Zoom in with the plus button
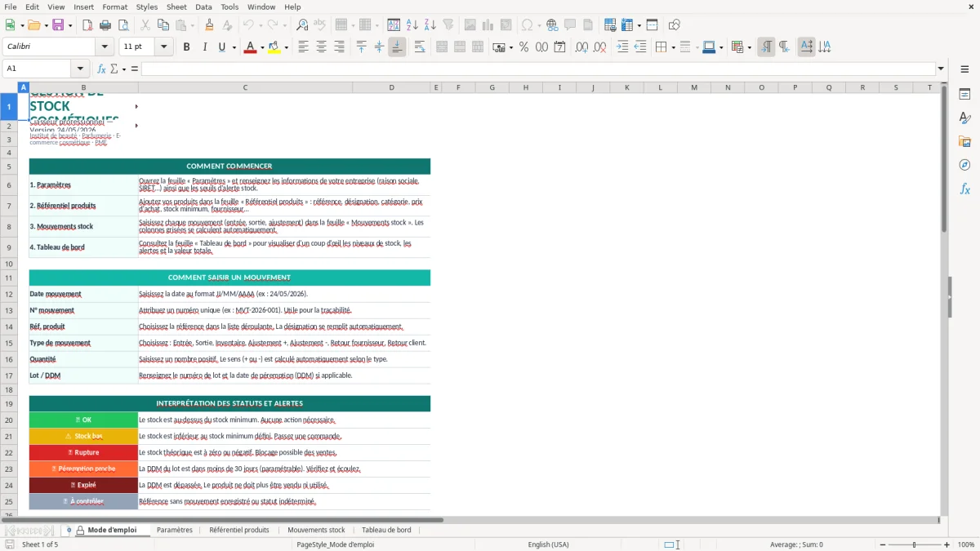 pos(947,544)
